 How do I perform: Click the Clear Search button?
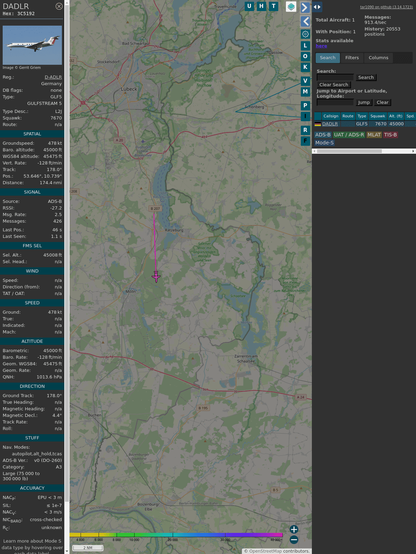click(334, 84)
